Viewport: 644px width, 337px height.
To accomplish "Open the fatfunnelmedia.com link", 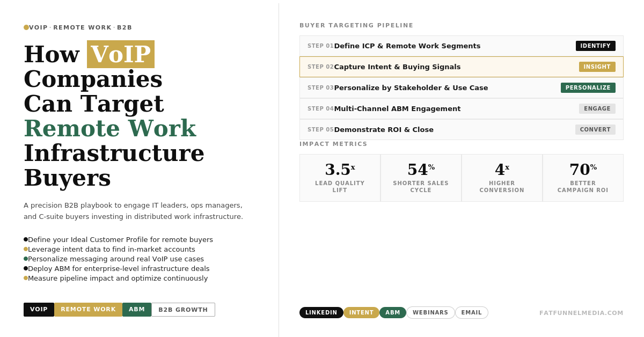I will [x=581, y=313].
